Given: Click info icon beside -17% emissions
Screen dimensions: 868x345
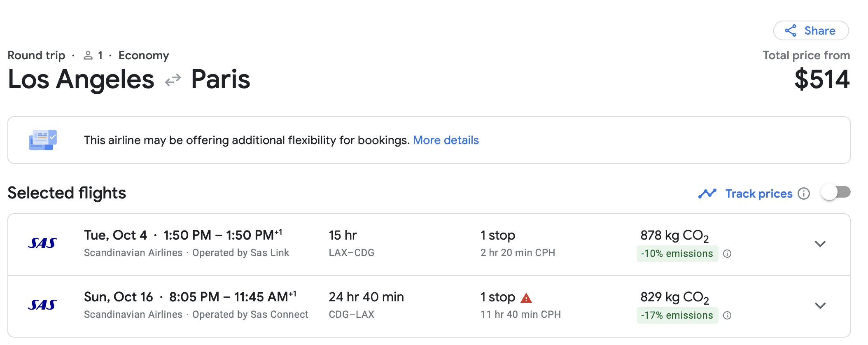Looking at the screenshot, I should [727, 315].
